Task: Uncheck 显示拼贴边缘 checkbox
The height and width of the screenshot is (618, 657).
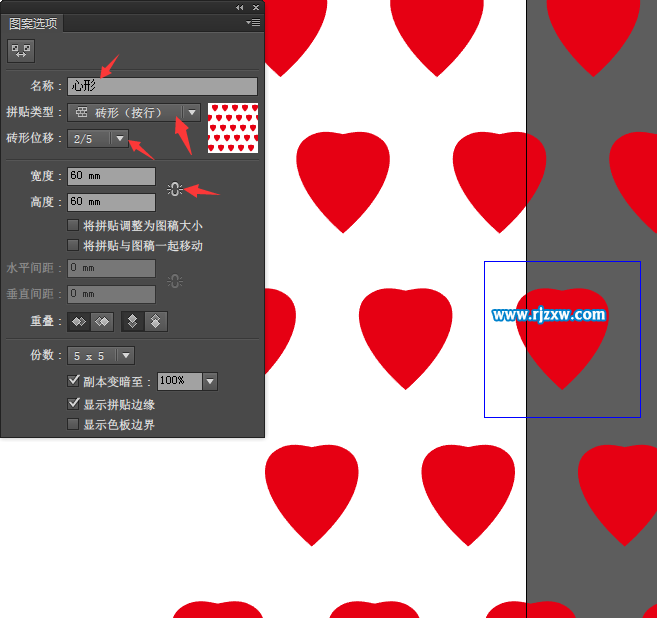Action: (73, 405)
